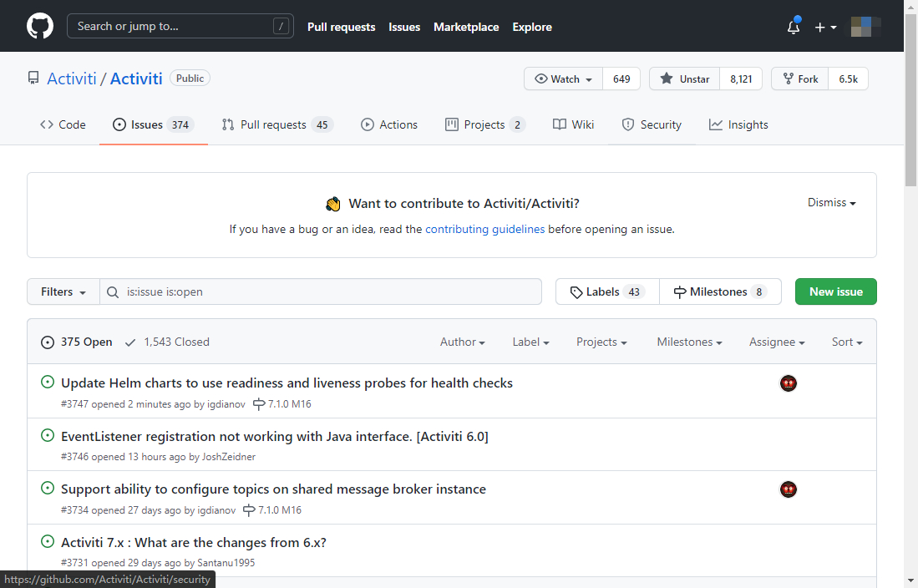The width and height of the screenshot is (918, 588).
Task: Expand the Assignee filter dropdown
Action: pos(777,342)
